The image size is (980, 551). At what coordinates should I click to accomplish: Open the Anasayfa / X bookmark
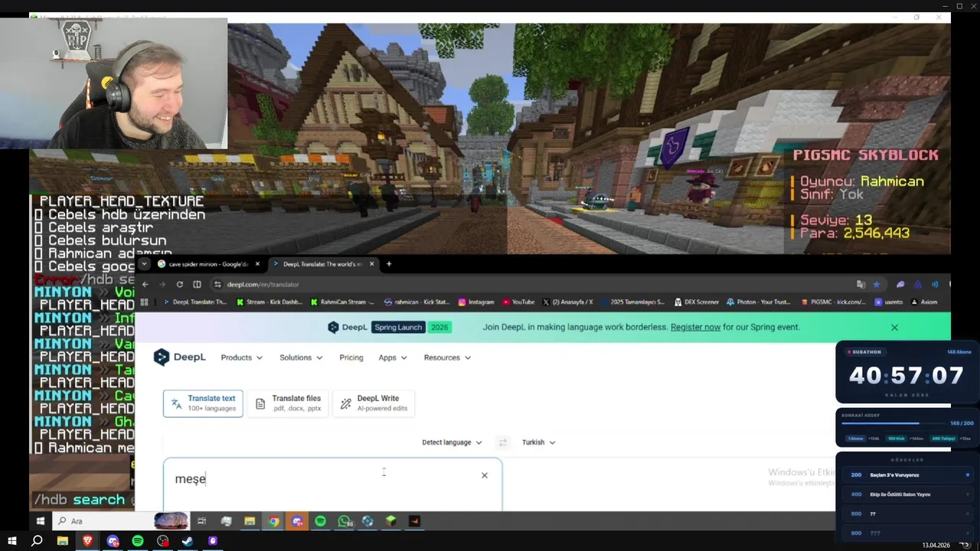[567, 302]
